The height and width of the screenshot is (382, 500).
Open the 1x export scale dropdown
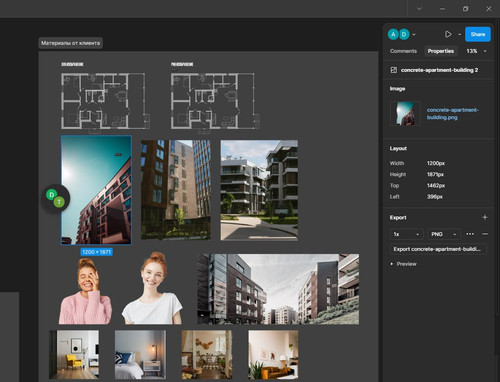click(406, 234)
